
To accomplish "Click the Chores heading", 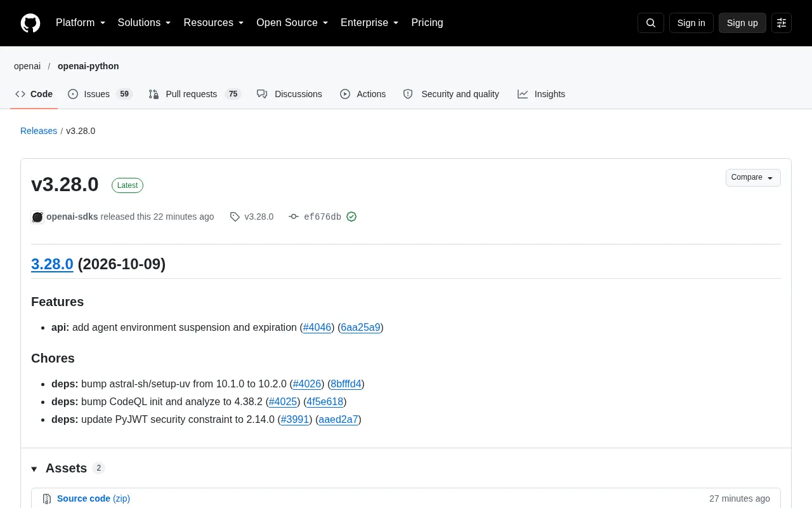I will (53, 358).
